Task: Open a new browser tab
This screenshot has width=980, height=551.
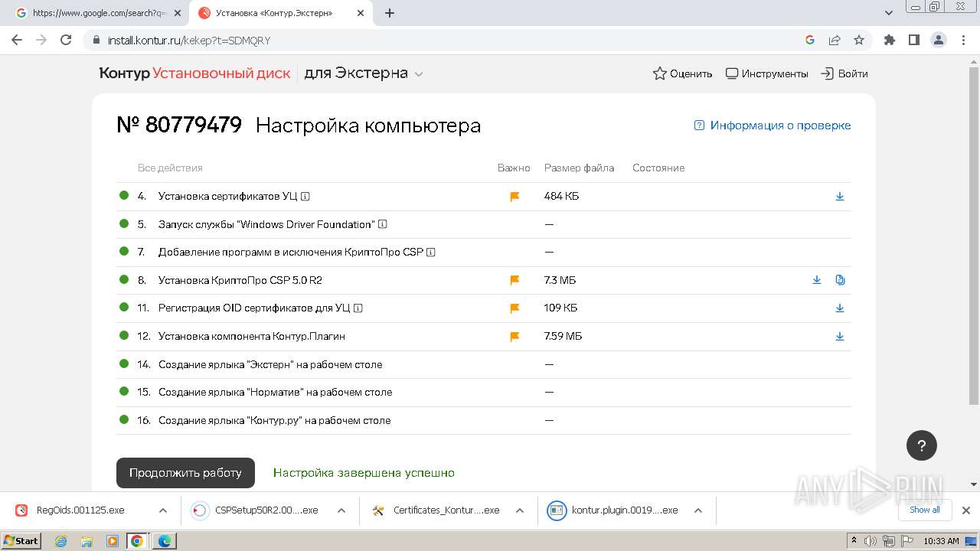Action: (390, 13)
